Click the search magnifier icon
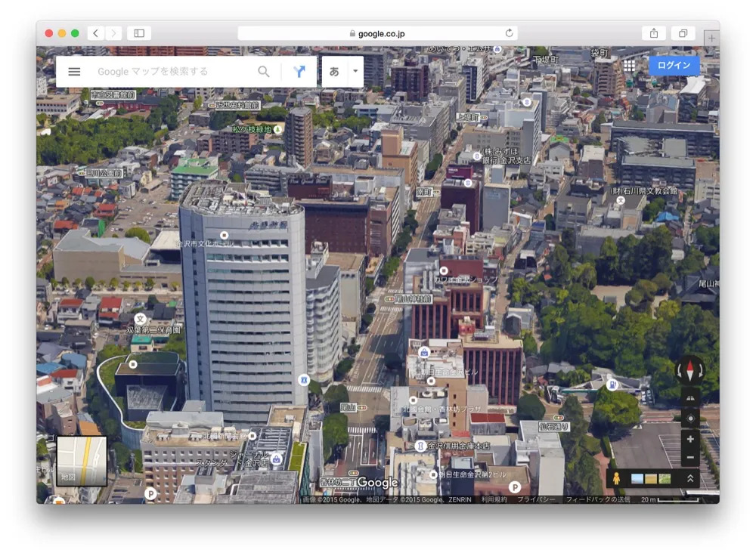Image resolution: width=756 pixels, height=556 pixels. [x=264, y=71]
